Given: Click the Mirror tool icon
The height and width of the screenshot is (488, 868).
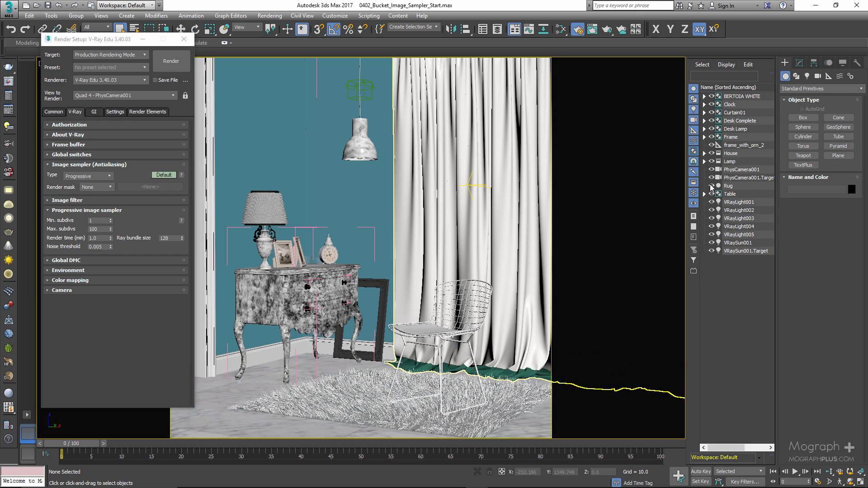Looking at the screenshot, I should (x=451, y=29).
